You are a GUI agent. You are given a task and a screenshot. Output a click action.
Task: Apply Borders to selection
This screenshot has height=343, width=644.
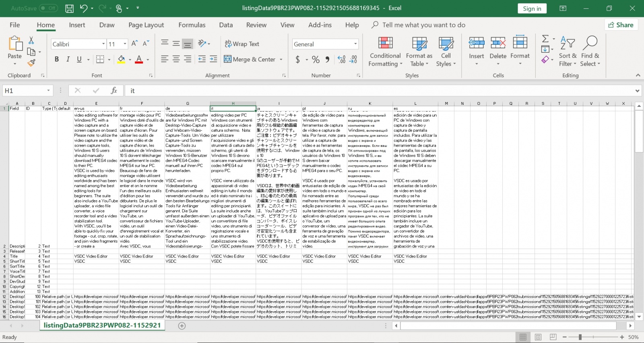tap(100, 59)
